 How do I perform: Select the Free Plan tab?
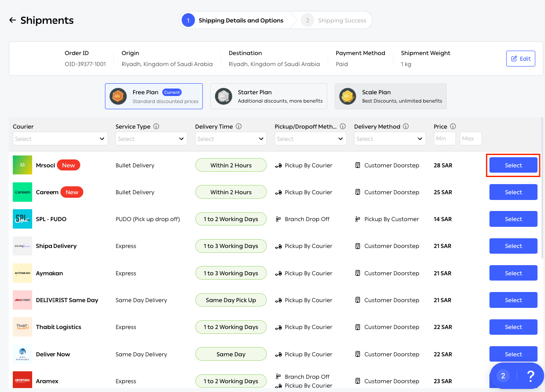[154, 96]
